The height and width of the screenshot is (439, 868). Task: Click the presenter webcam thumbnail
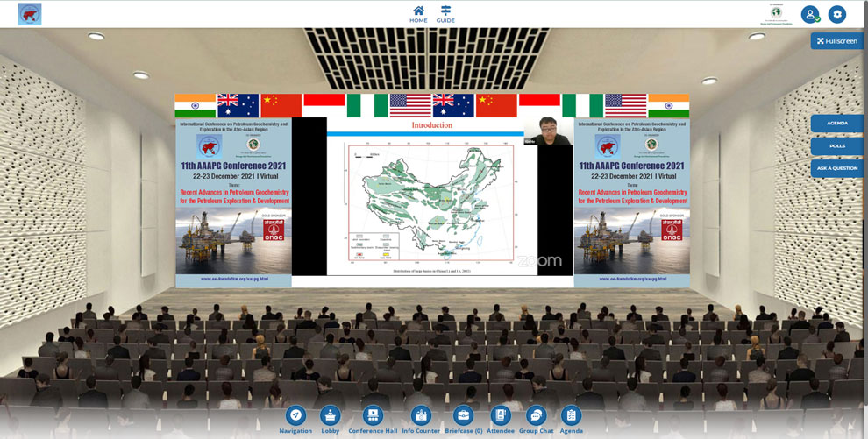[x=548, y=131]
